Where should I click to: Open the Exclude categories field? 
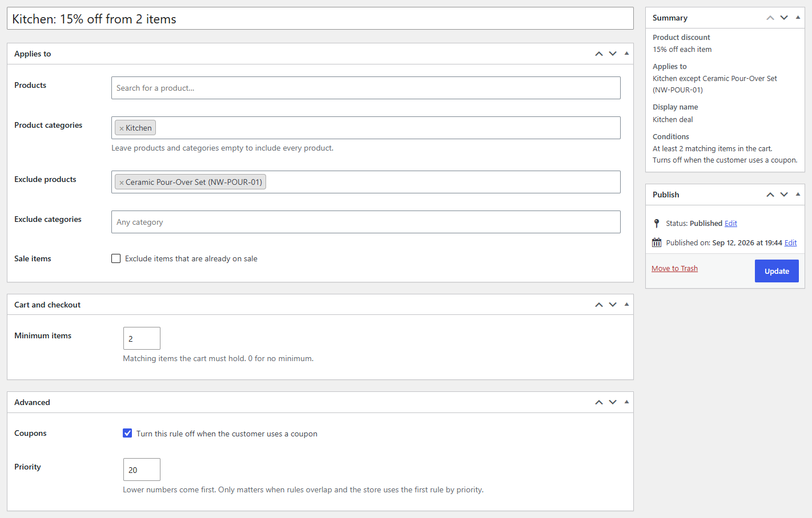tap(366, 222)
